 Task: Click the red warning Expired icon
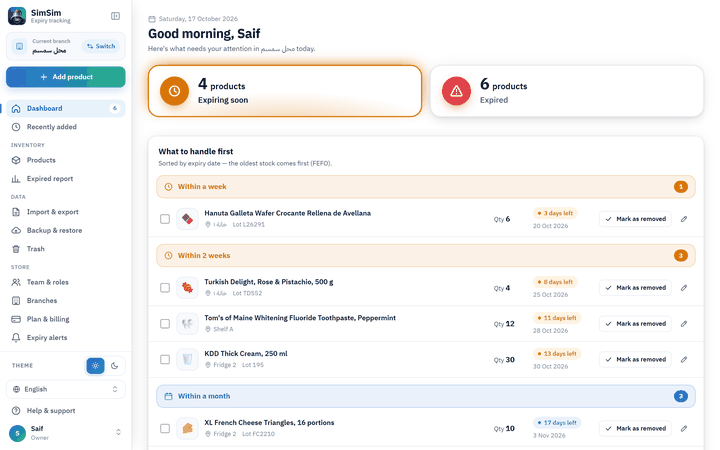456,91
